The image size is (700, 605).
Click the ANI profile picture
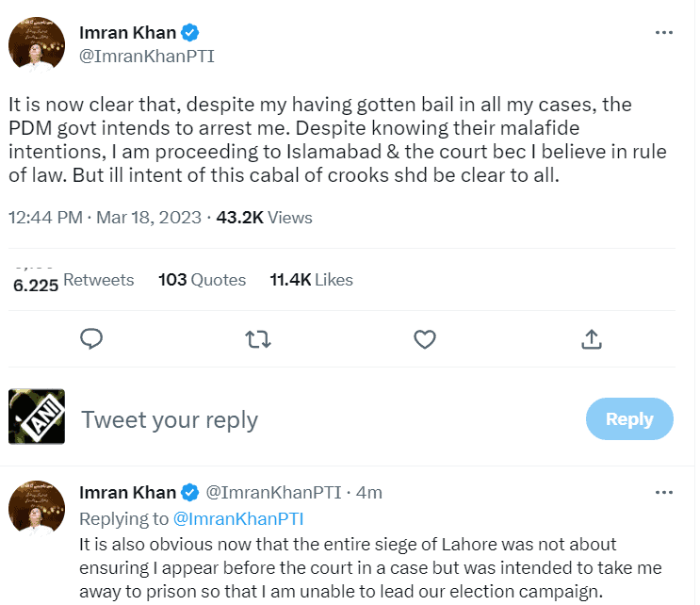pos(37,417)
